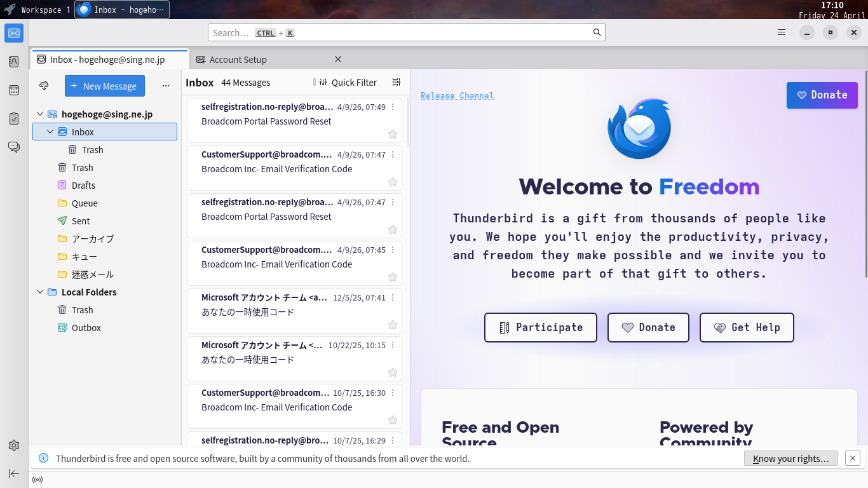
Task: Open more menu for 4/9/26, 07:49 message
Action: click(393, 107)
